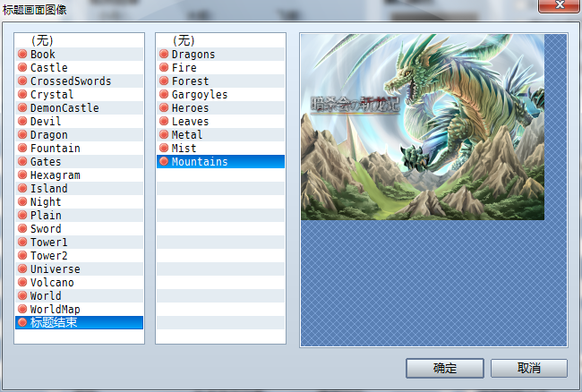Select the Plain entry
Viewport: 582px width, 392px height.
[x=79, y=215]
